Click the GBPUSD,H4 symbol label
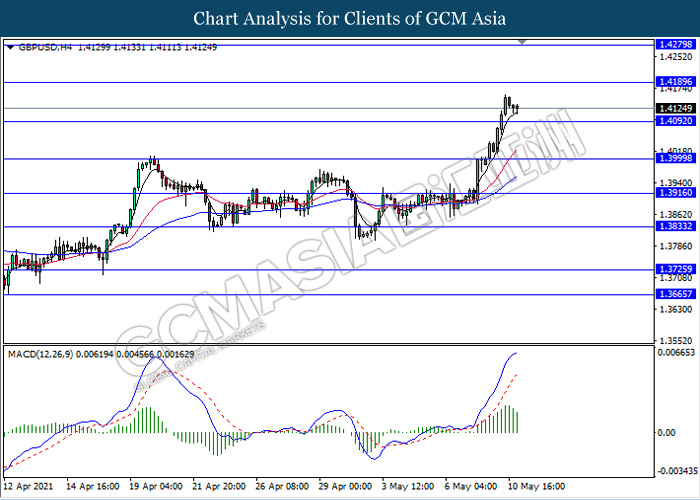The width and height of the screenshot is (700, 500). [40, 47]
